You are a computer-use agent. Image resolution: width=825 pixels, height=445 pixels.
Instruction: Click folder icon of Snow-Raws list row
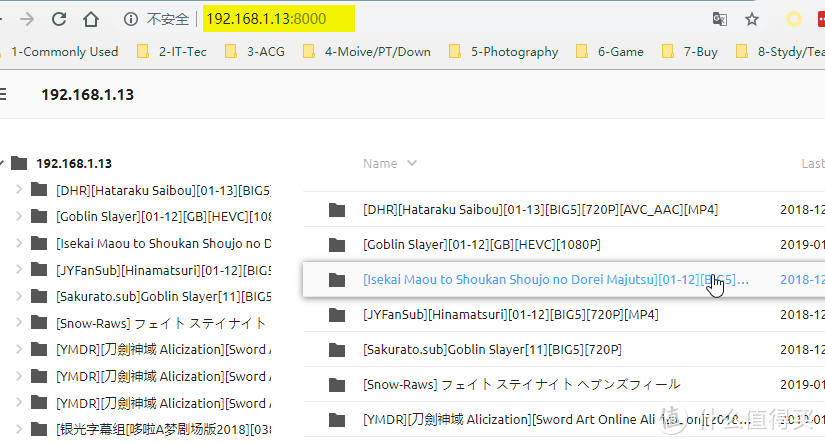click(x=337, y=385)
